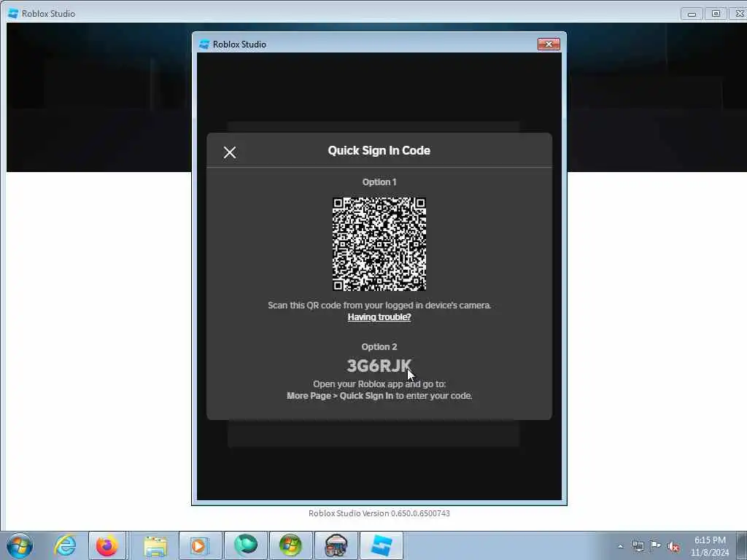Click the Roblox Studio logo in main title bar
The height and width of the screenshot is (560, 747).
[x=13, y=13]
